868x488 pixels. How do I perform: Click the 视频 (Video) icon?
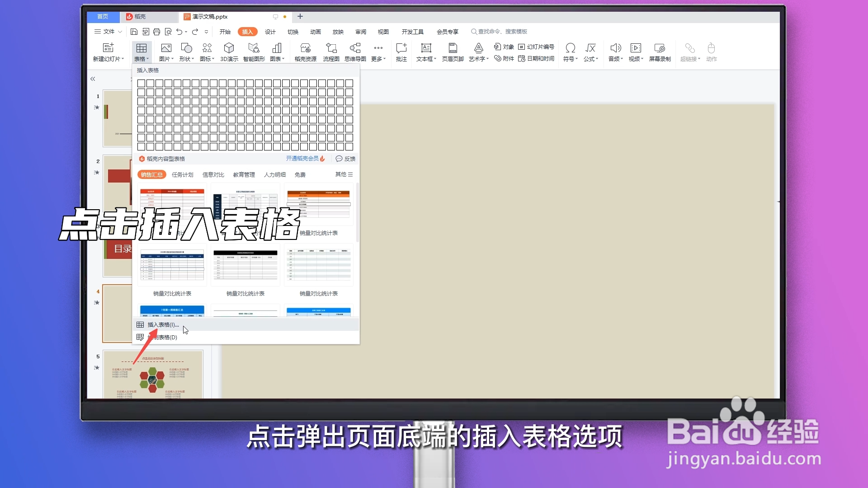pyautogui.click(x=636, y=48)
